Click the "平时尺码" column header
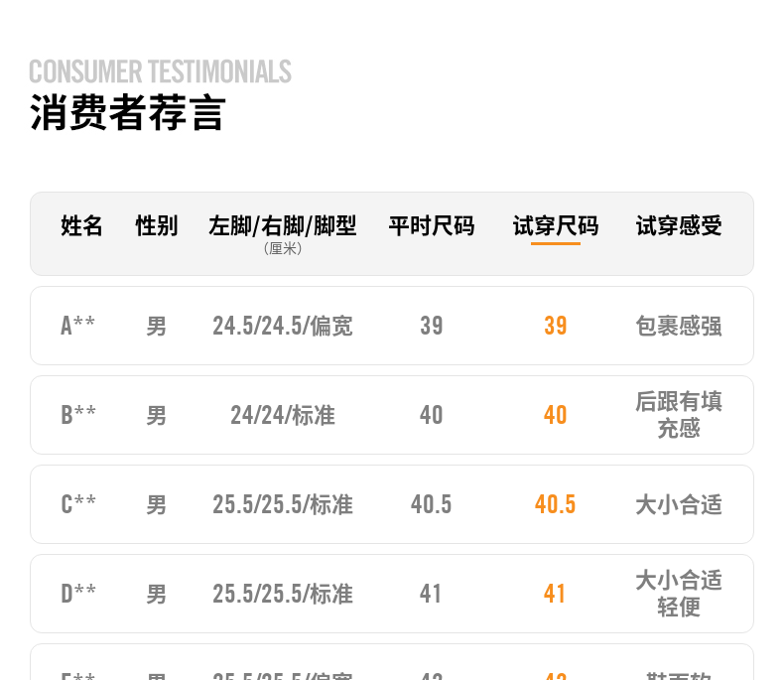784x680 pixels. click(432, 226)
